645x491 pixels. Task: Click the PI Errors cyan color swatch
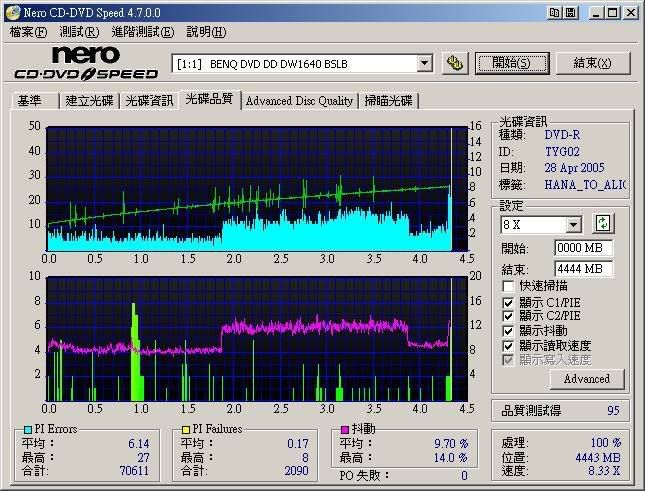coord(28,430)
